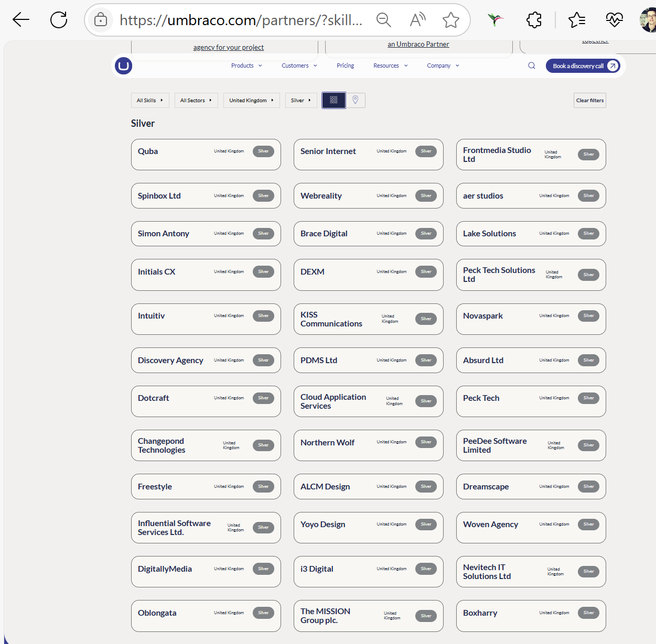Select the Yoyo Design partner card
The width and height of the screenshot is (656, 644).
click(x=369, y=528)
